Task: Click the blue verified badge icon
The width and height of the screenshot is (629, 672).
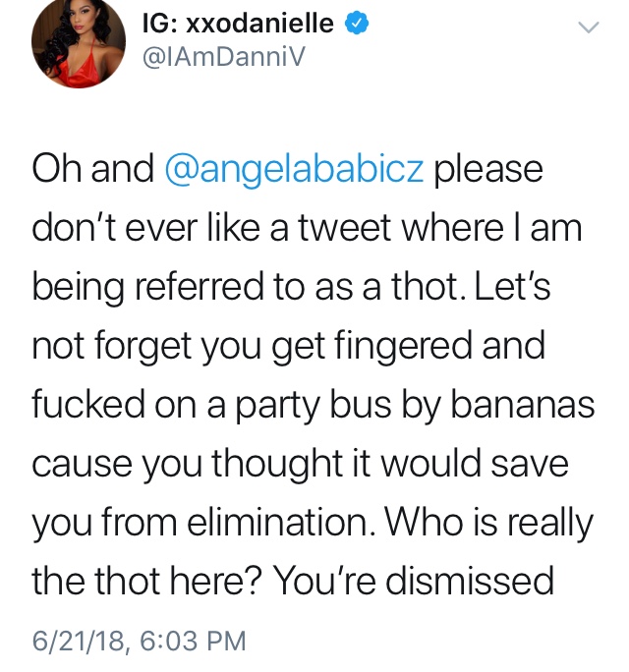Action: tap(357, 23)
